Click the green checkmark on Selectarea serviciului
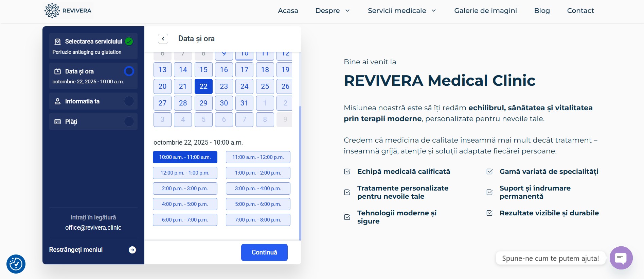 tap(129, 42)
